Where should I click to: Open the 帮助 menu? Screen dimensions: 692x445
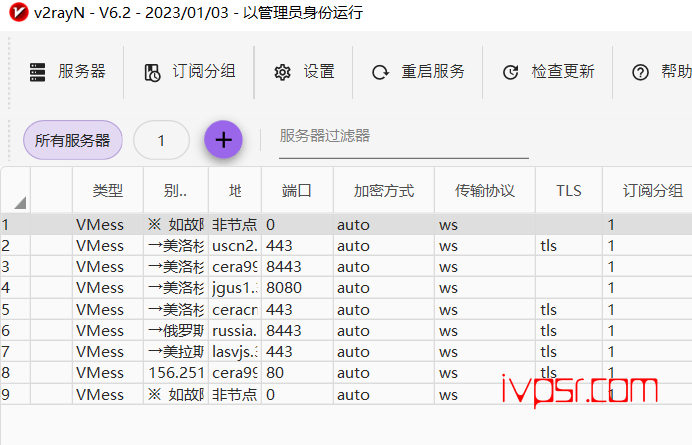[x=661, y=72]
